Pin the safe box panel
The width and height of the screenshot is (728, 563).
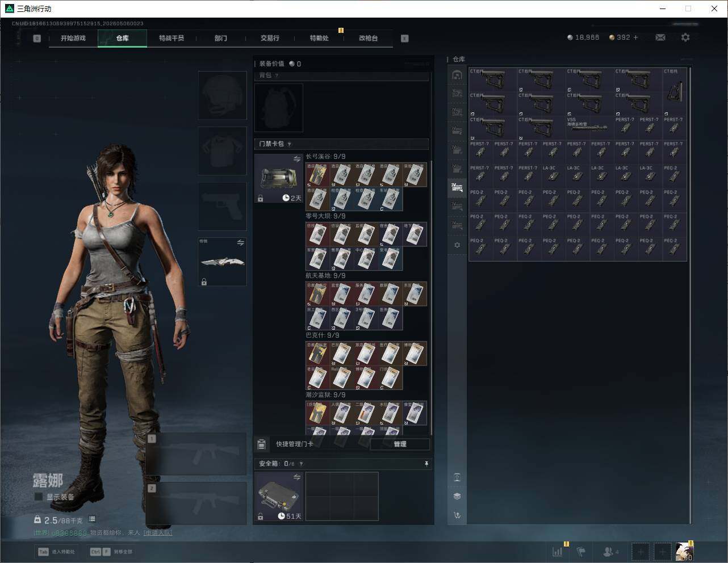(426, 464)
